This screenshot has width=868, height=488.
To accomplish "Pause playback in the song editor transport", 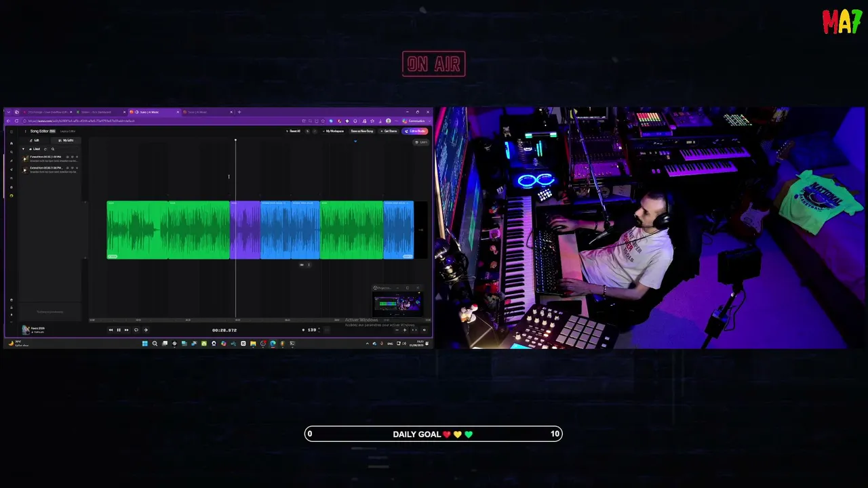I will coord(119,330).
